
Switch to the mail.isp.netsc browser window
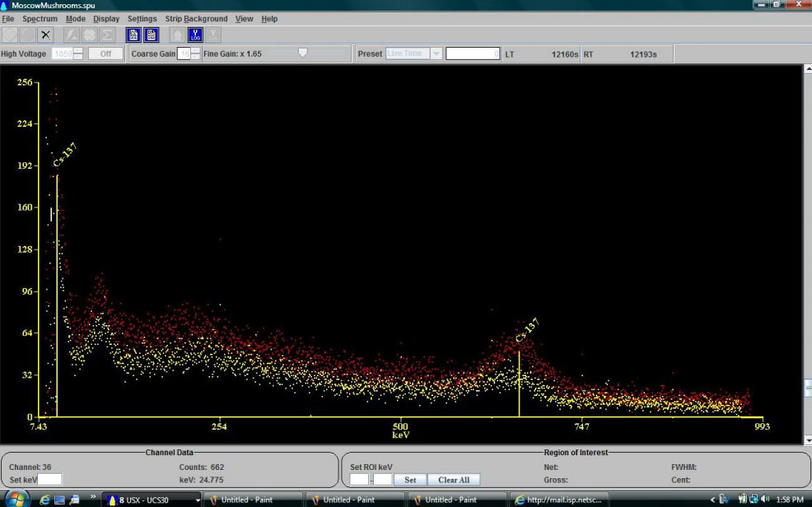coord(558,500)
